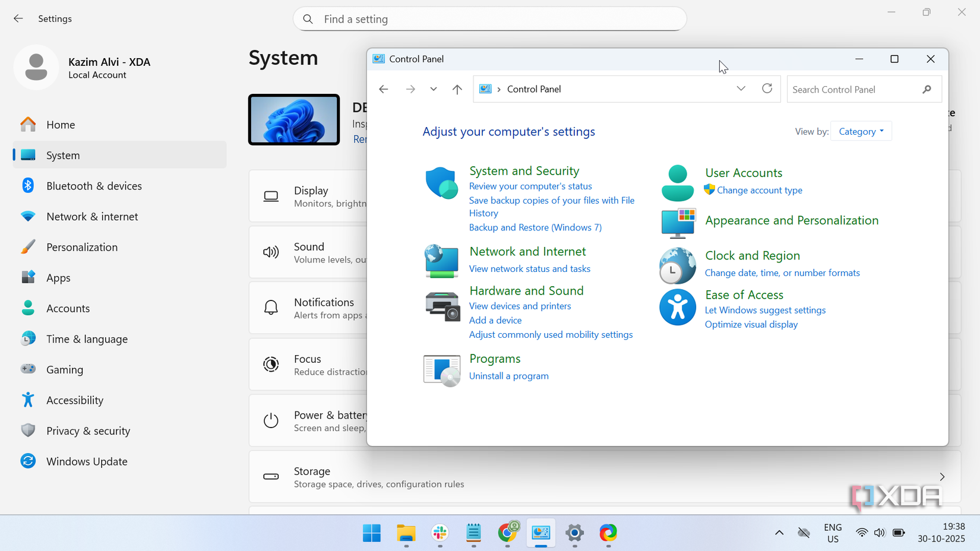The image size is (980, 551).
Task: Select Apps in the Settings sidebar
Action: 119,278
